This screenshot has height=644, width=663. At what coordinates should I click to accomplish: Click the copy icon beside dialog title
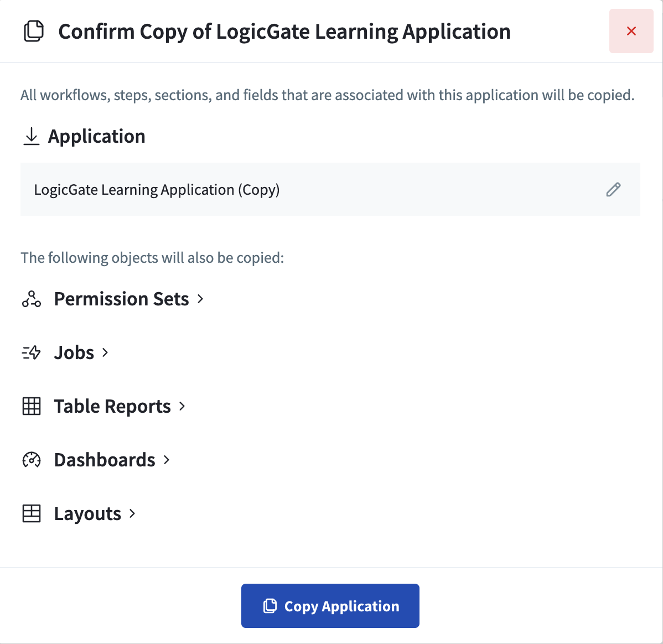(34, 31)
